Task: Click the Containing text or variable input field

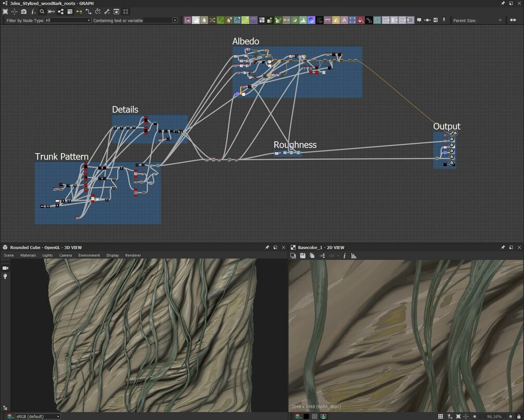Action: point(157,20)
